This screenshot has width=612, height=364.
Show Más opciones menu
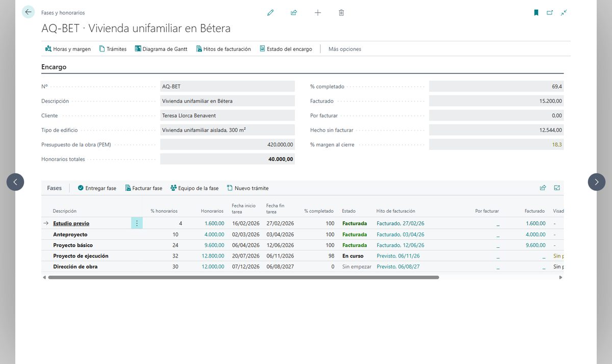pos(345,49)
